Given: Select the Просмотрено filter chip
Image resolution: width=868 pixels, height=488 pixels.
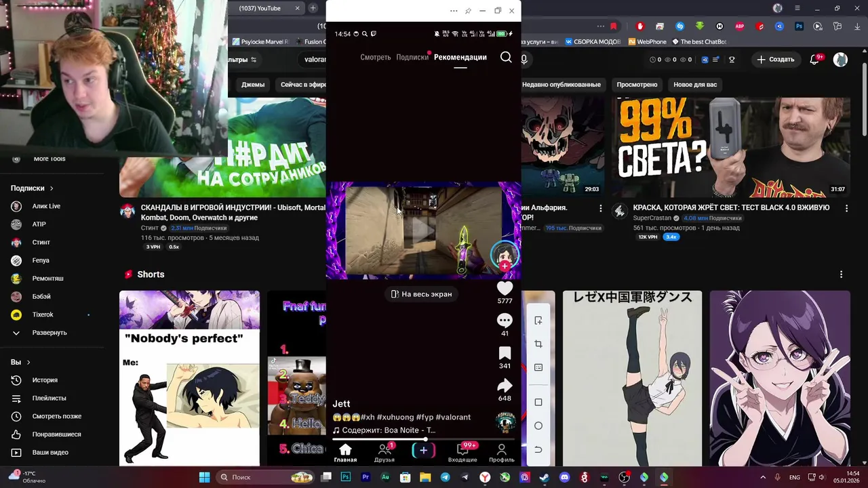Looking at the screenshot, I should pos(637,85).
